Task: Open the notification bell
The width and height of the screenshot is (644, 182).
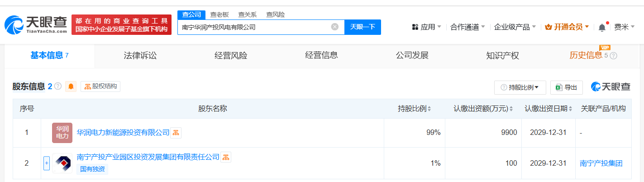Action: pos(602,27)
